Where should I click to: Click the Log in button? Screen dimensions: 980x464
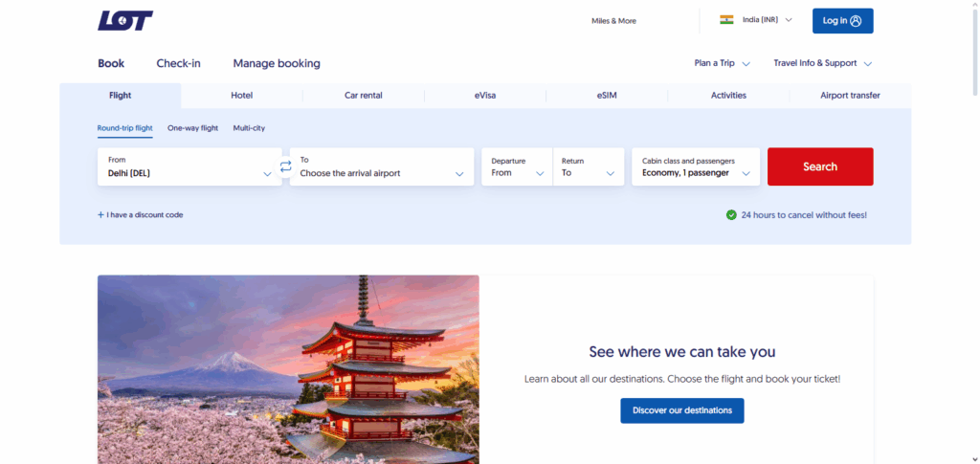[x=842, y=20]
